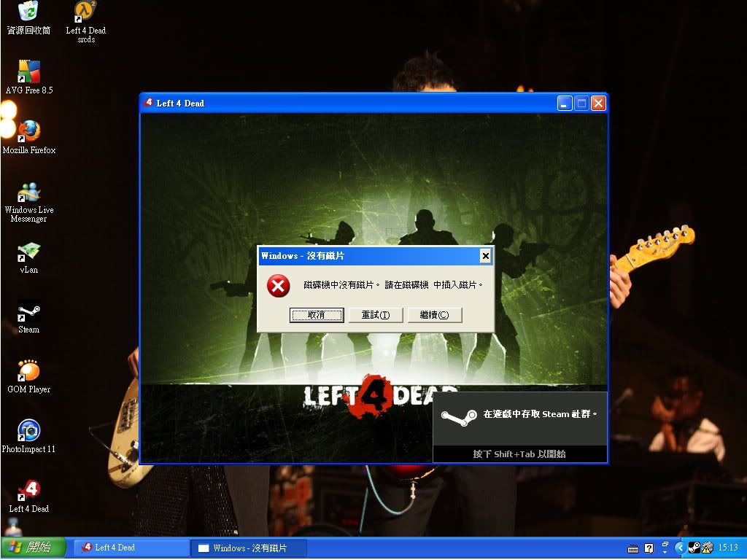Open the vLan desktop shortcut

tap(28, 252)
